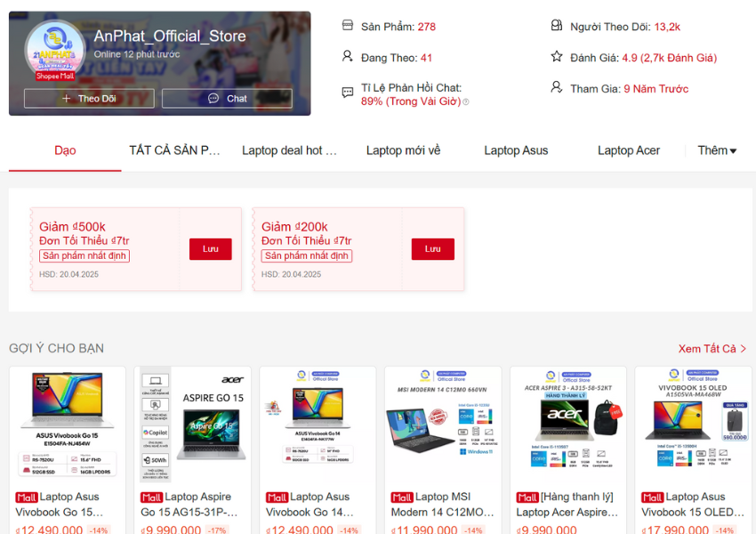Click the GỢI Ý CHO BẠN heading

[56, 348]
